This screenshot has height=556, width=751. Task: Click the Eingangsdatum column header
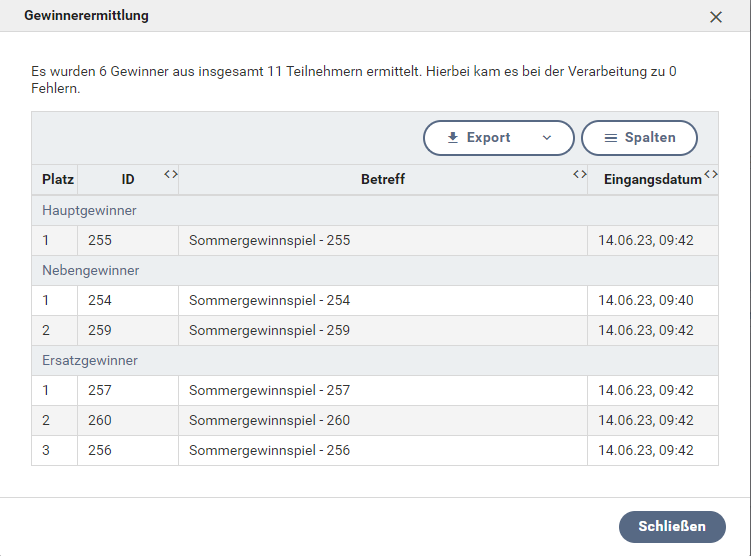point(652,180)
